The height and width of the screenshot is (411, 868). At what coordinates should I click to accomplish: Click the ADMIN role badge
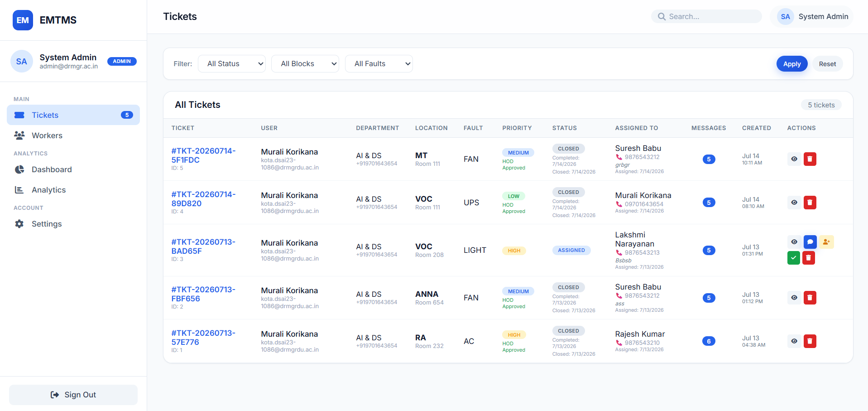click(x=122, y=61)
